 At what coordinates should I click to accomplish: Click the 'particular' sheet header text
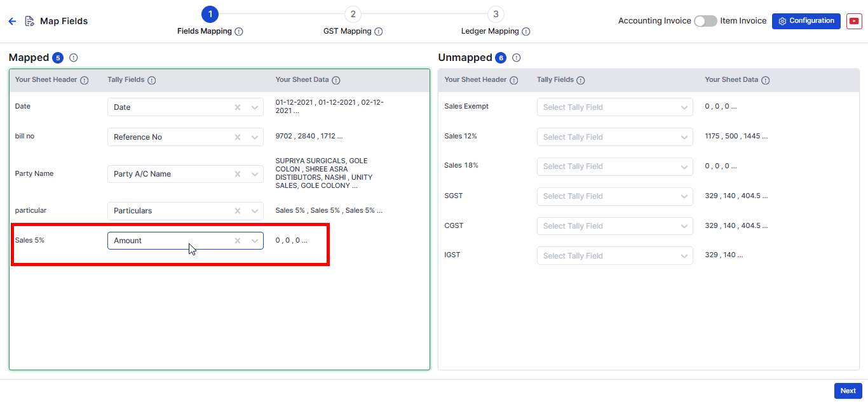pos(31,210)
